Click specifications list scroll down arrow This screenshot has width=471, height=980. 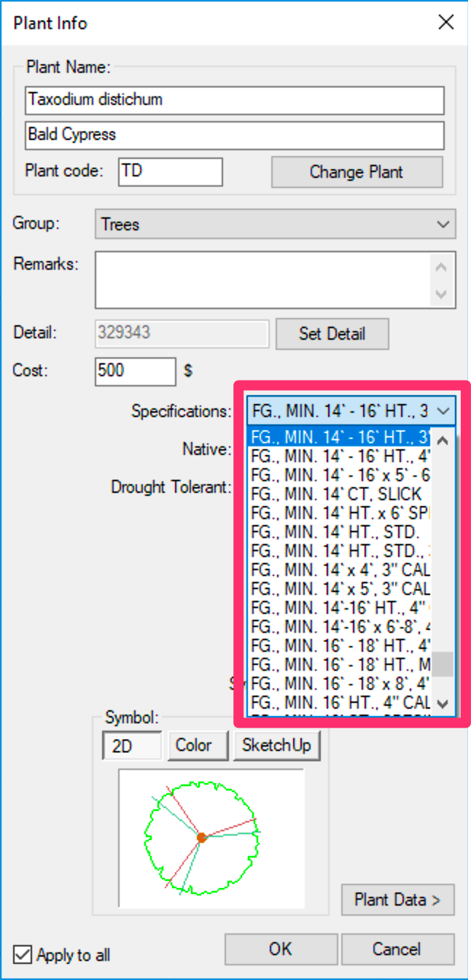[x=443, y=704]
